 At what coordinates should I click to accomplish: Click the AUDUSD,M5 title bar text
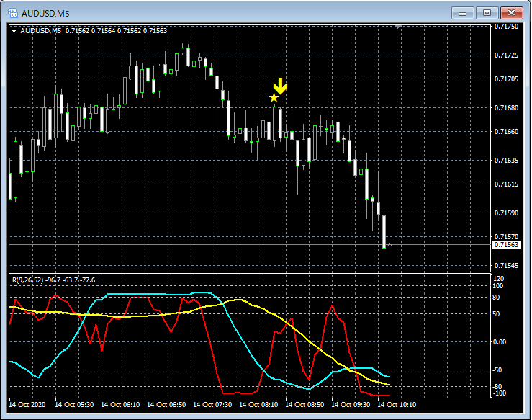tap(45, 14)
